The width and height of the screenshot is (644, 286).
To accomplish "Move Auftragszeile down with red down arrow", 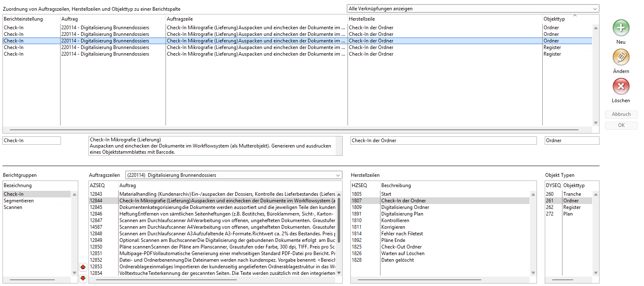I will pyautogui.click(x=83, y=278).
